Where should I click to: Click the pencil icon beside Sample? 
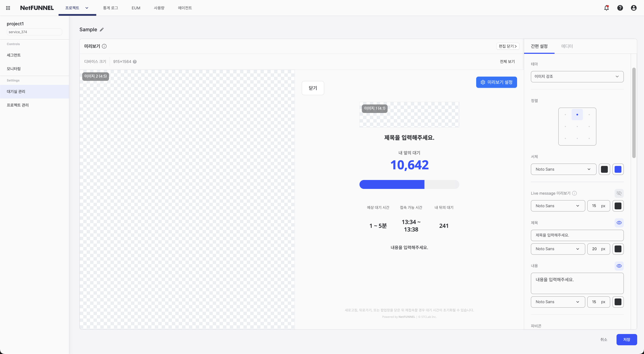[x=102, y=30]
